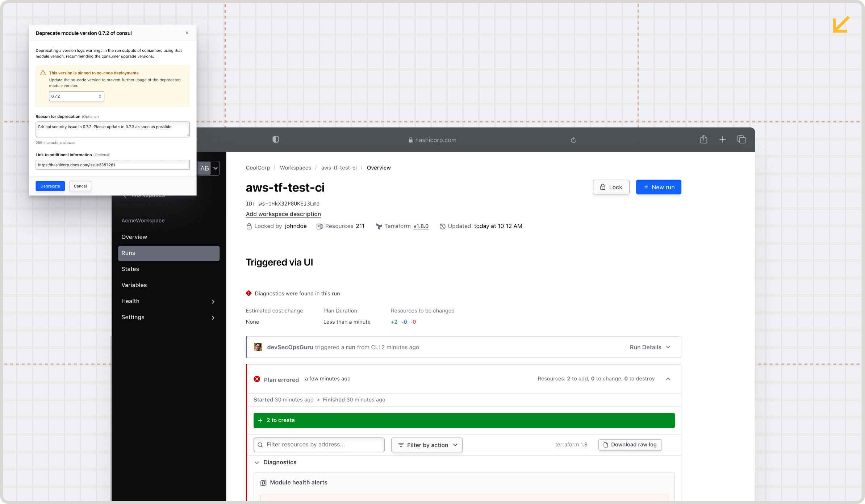Screen dimensions: 865x504
Task: Open the States sidebar item
Action: 130,269
